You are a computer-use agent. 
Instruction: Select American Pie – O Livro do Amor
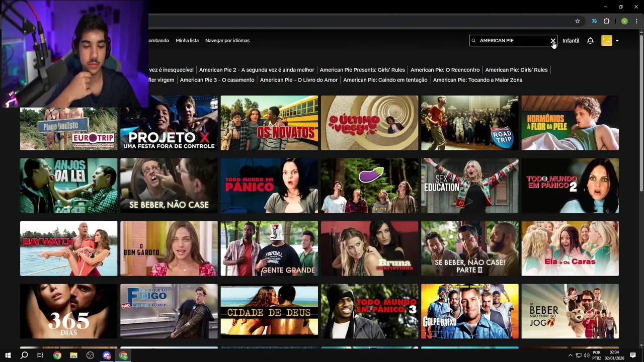point(299,80)
